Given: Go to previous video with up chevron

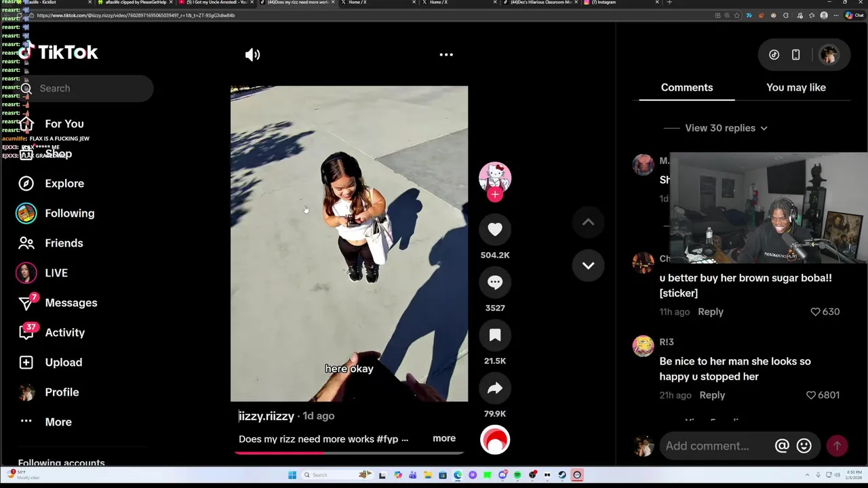Looking at the screenshot, I should [588, 222].
